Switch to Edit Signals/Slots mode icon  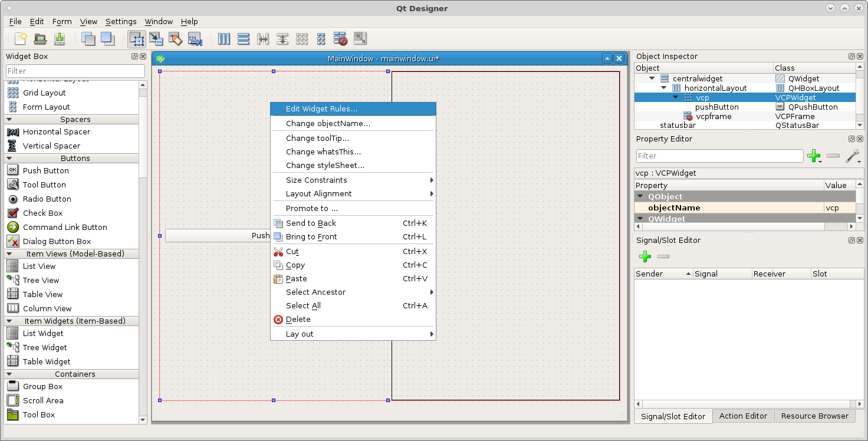pos(156,39)
